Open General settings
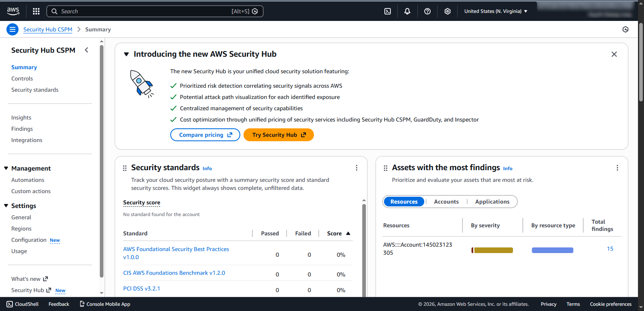Screen dimensions: 644x311 click(21, 217)
